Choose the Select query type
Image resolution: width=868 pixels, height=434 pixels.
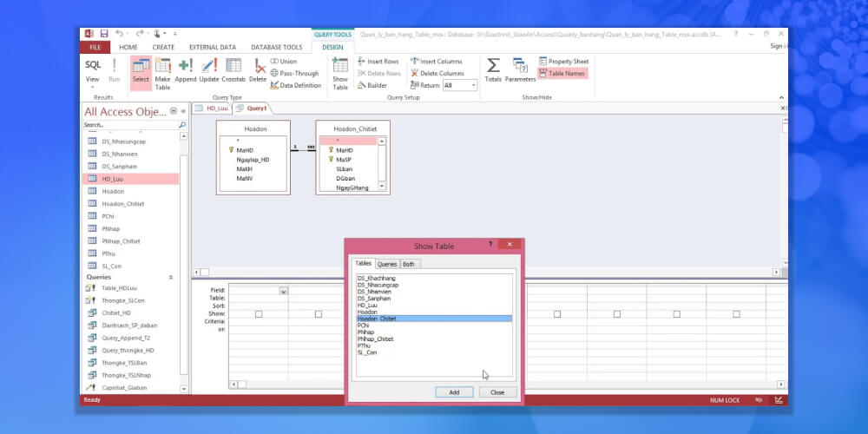(x=141, y=73)
